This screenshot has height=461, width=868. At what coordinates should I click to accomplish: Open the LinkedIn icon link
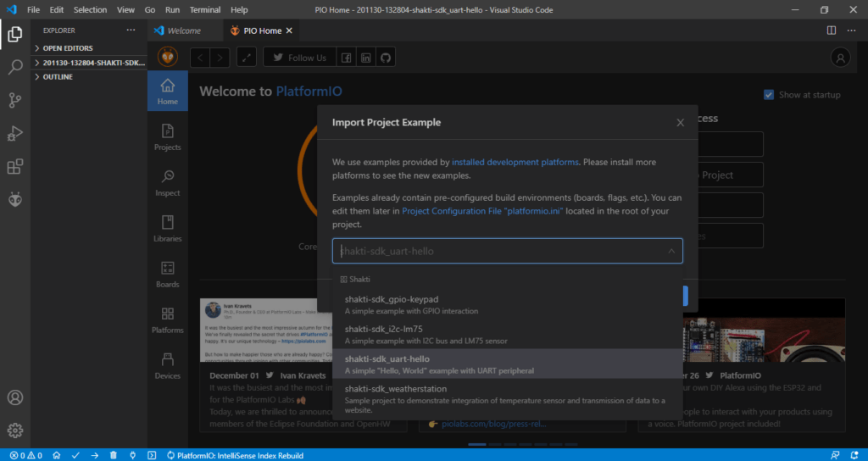(366, 58)
